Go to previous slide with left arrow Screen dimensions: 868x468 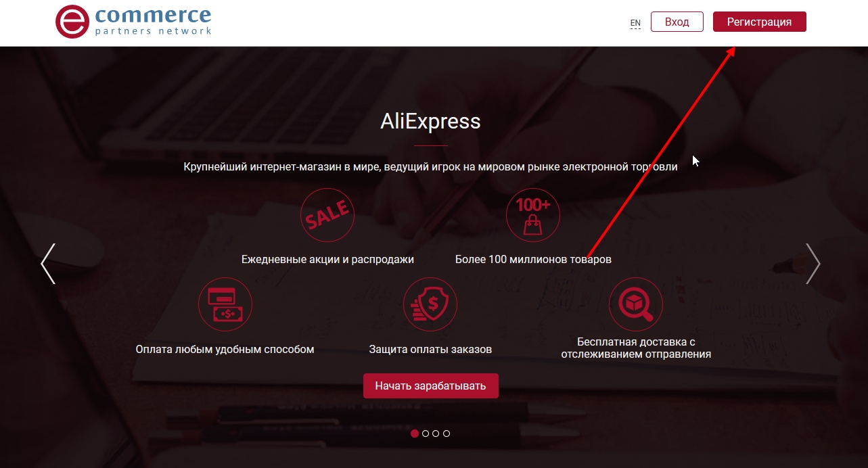[x=48, y=263]
